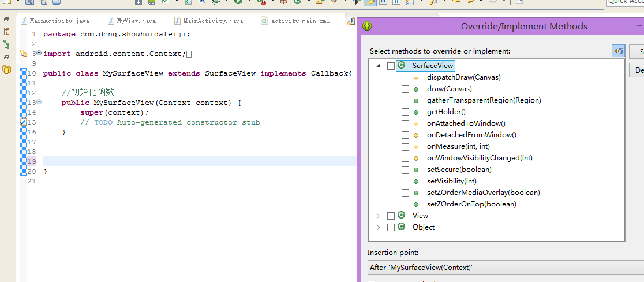Screen dimensions: 644x282
Task: Click the External Tools red toolbox icon
Action: click(x=261, y=2)
